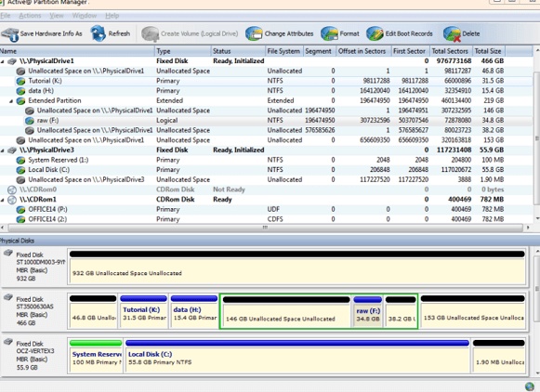Click the Refresh toolbar icon
540x392 pixels.
[x=99, y=33]
